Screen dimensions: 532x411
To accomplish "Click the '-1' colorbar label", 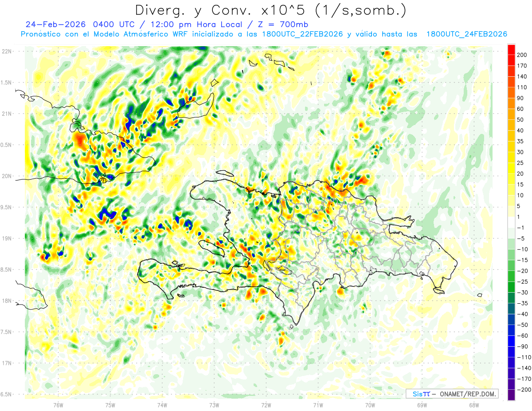I will click(x=521, y=227).
